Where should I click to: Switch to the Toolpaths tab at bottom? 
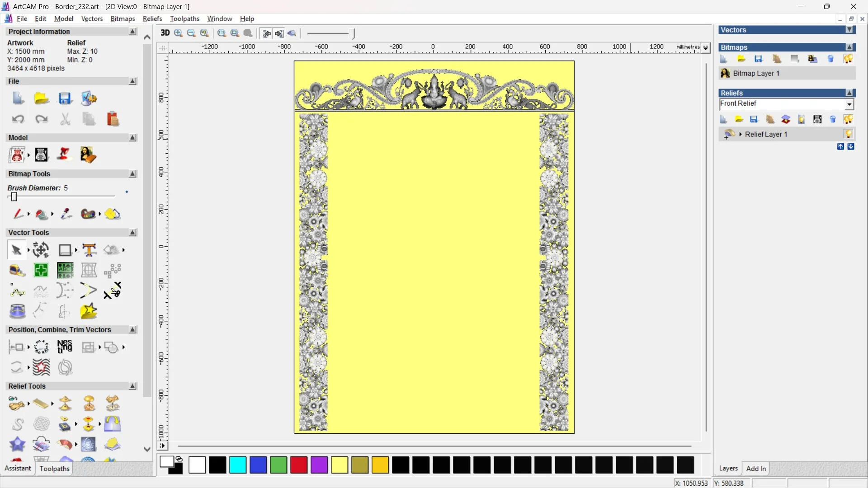pos(54,469)
